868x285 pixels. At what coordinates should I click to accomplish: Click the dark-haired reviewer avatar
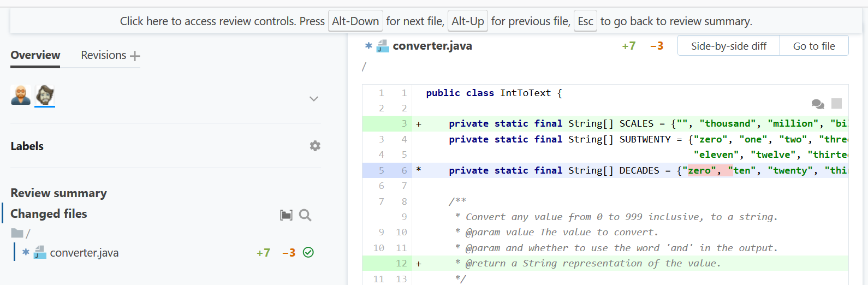[45, 95]
